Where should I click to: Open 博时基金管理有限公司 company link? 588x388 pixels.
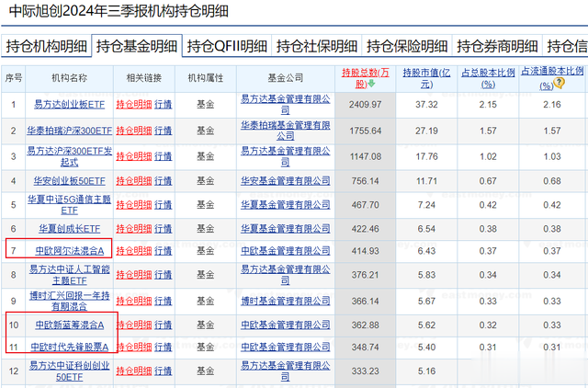(x=286, y=301)
